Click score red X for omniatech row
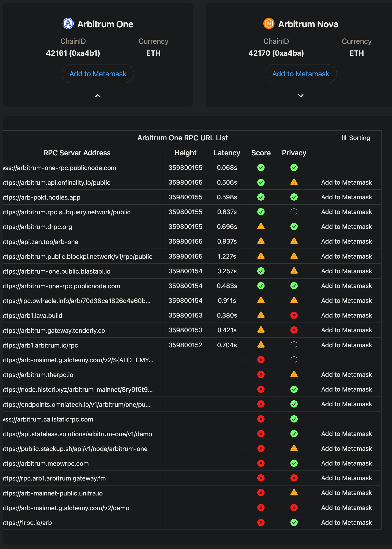Image resolution: width=392 pixels, height=549 pixels. [261, 404]
